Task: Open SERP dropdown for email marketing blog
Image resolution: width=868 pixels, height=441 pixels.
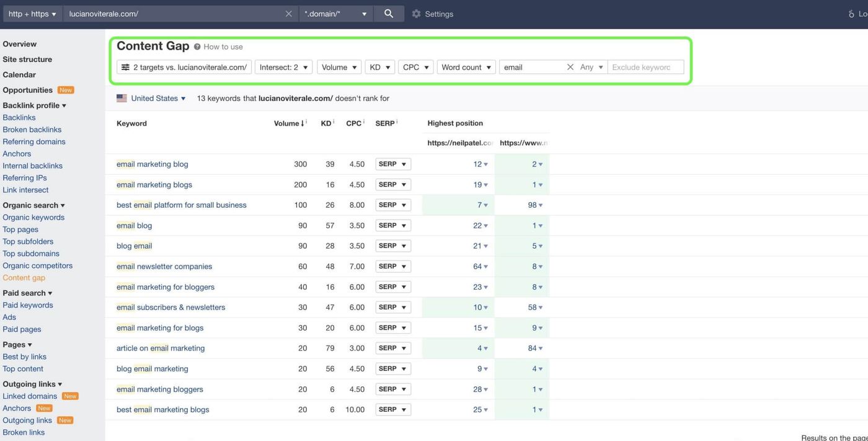Action: pyautogui.click(x=393, y=164)
